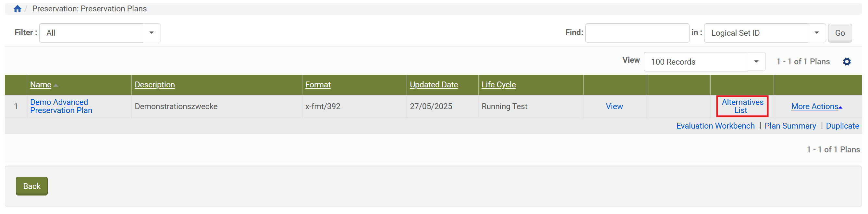Sort table by Updated Date column
The width and height of the screenshot is (868, 214).
pos(434,84)
